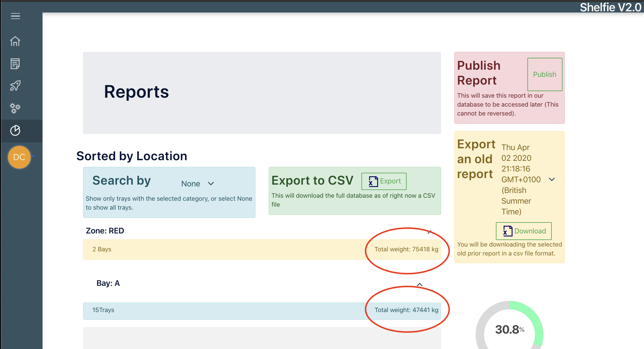This screenshot has width=644, height=349.
Task: Click the hamburger menu icon
Action: [x=15, y=16]
